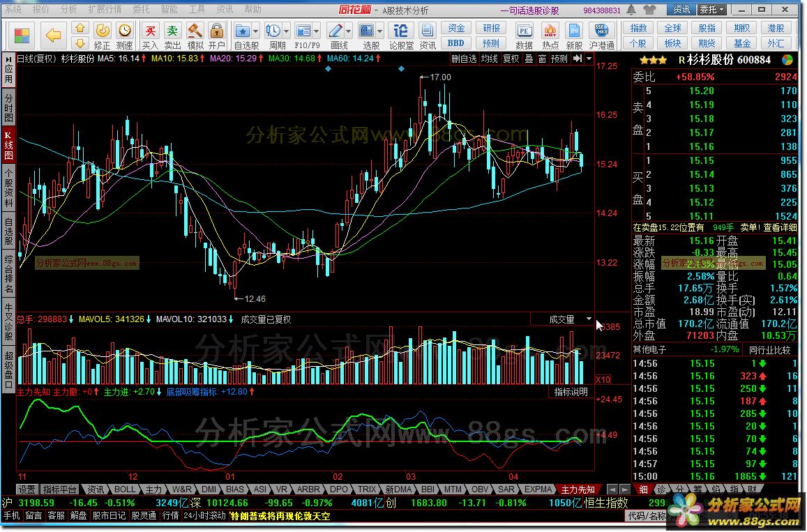Click the jump-to-end arrow icon on chart bar
The height and width of the screenshot is (532, 807).
point(578,59)
